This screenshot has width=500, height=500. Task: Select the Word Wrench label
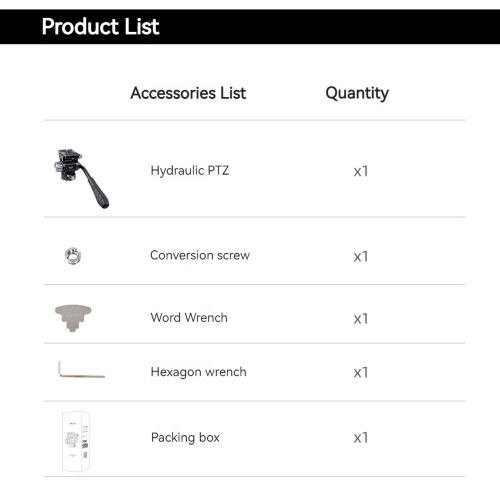189,318
